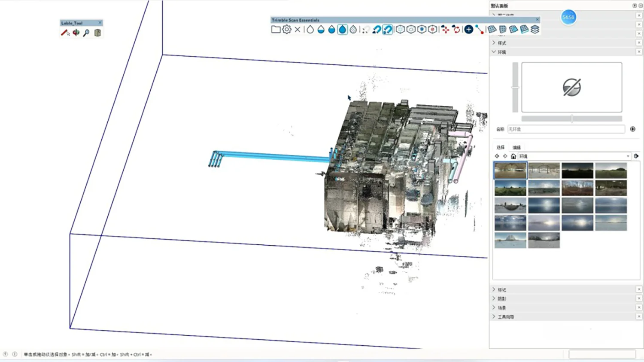Click the home button in environment browser

tap(513, 156)
